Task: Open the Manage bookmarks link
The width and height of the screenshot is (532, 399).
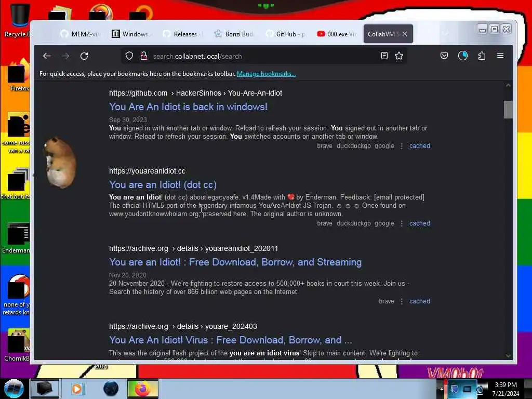Action: click(x=267, y=74)
